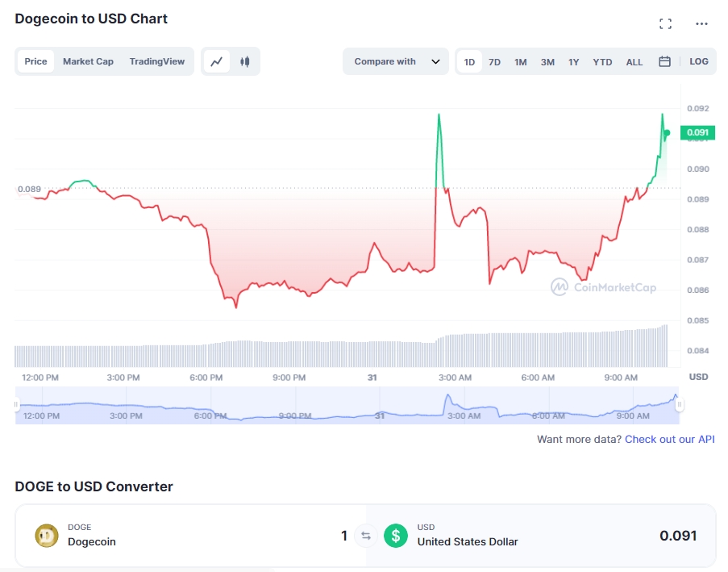Screen dimensions: 728x572
Task: Grab the right handle of range navigator
Action: click(680, 405)
